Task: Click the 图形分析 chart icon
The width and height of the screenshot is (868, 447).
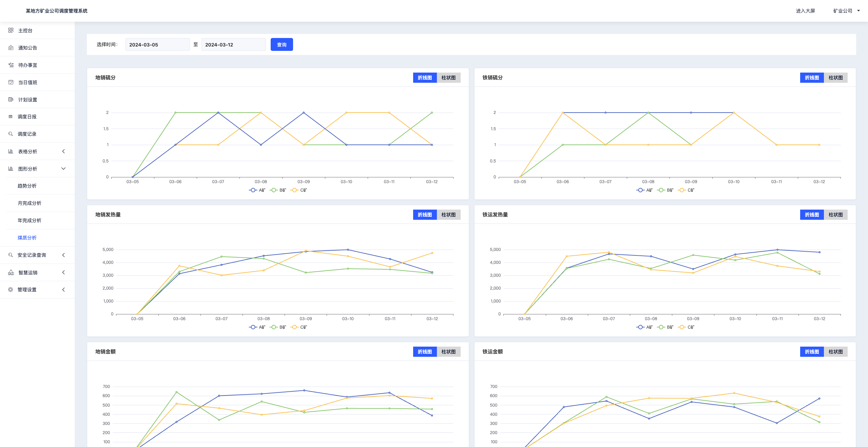Action: point(11,169)
